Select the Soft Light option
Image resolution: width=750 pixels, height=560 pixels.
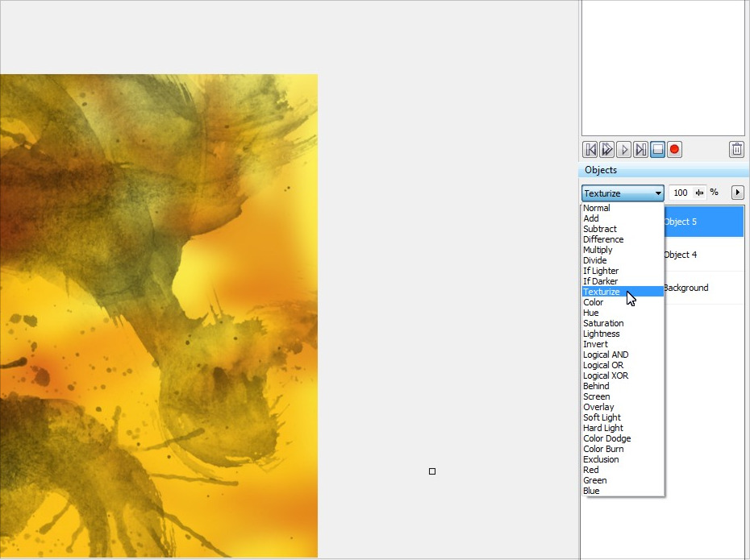click(x=602, y=417)
